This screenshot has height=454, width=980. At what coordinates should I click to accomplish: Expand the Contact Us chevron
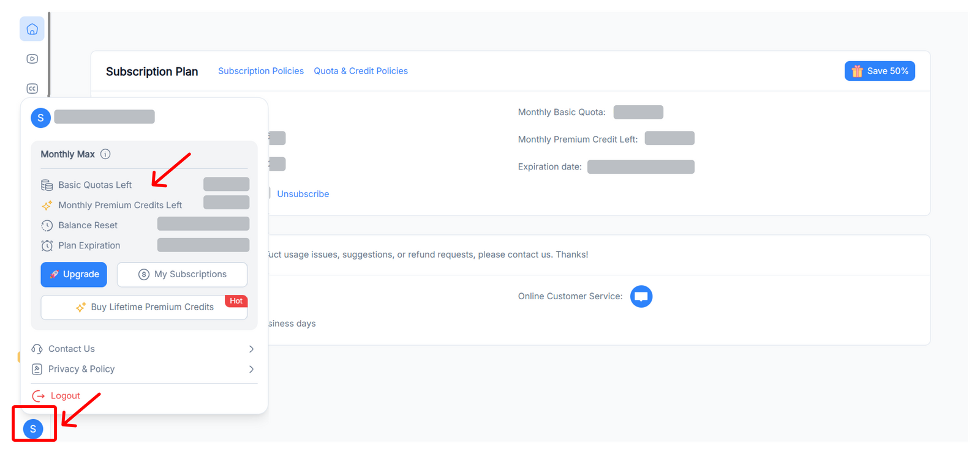251,349
